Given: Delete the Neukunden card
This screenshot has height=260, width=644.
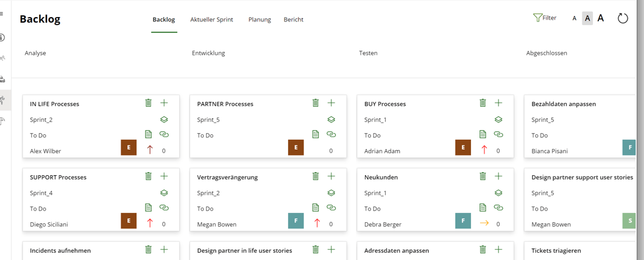Looking at the screenshot, I should click(483, 176).
